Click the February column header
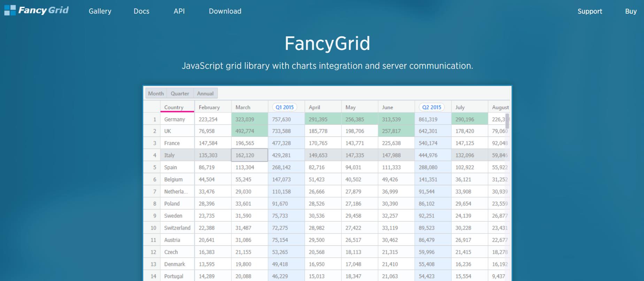The height and width of the screenshot is (281, 644). click(213, 107)
